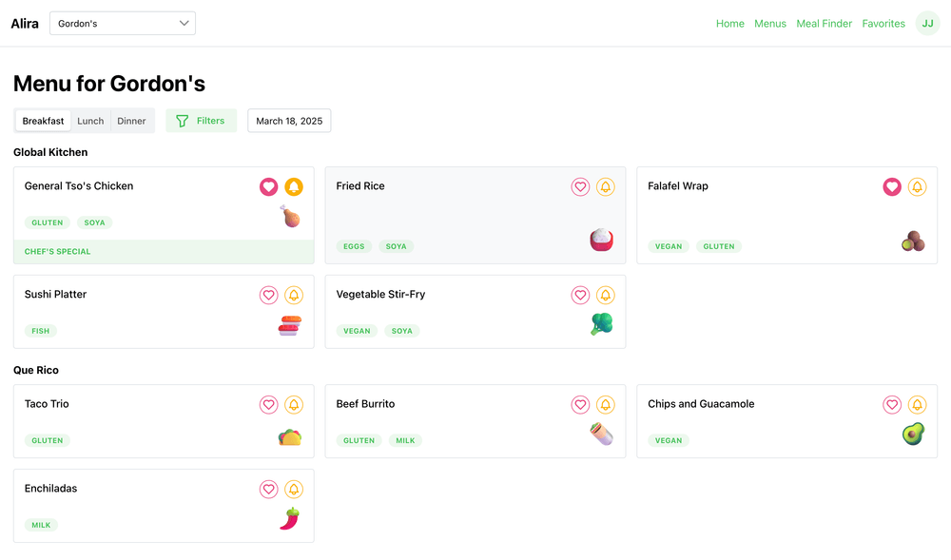The height and width of the screenshot is (560, 951).
Task: Click the heart icon on Enchiladas
Action: (268, 489)
